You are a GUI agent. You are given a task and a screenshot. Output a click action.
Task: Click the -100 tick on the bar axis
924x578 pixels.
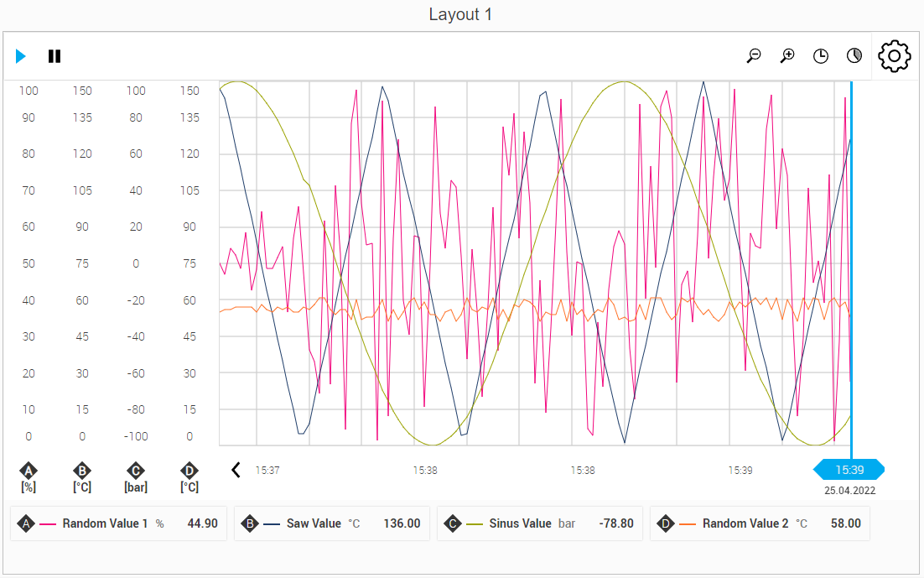pos(136,436)
